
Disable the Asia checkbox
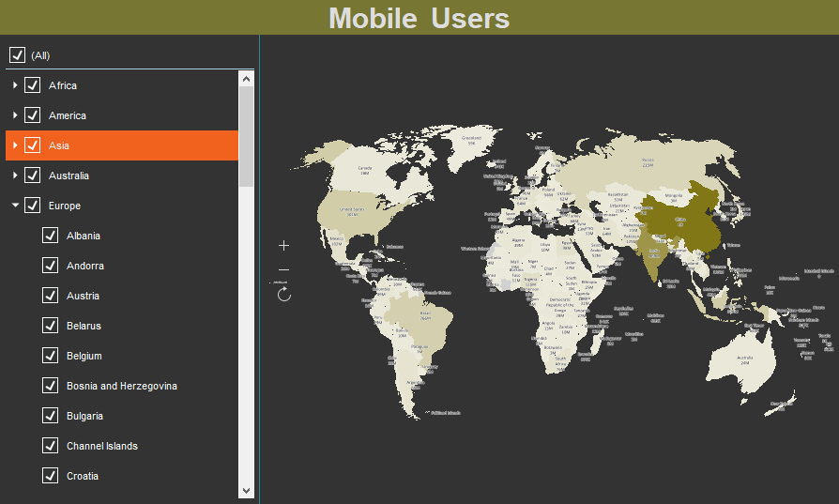[x=33, y=145]
